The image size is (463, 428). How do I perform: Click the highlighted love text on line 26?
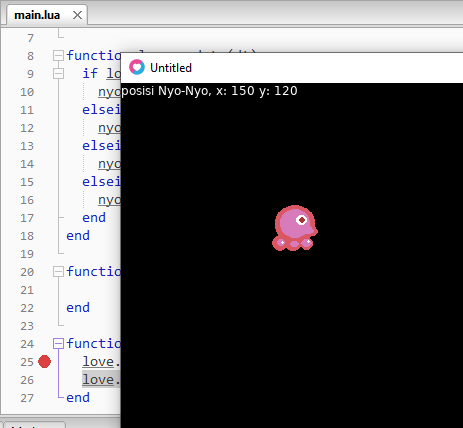pos(98,380)
